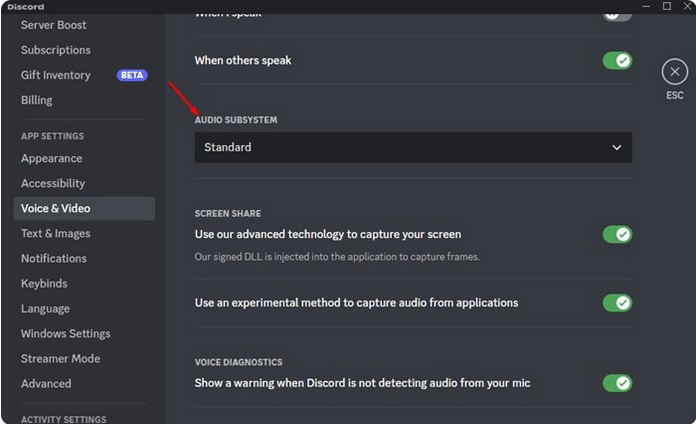Click the BETA badge beside Gift Inventory
Screen dimensions: 696x424
(132, 75)
